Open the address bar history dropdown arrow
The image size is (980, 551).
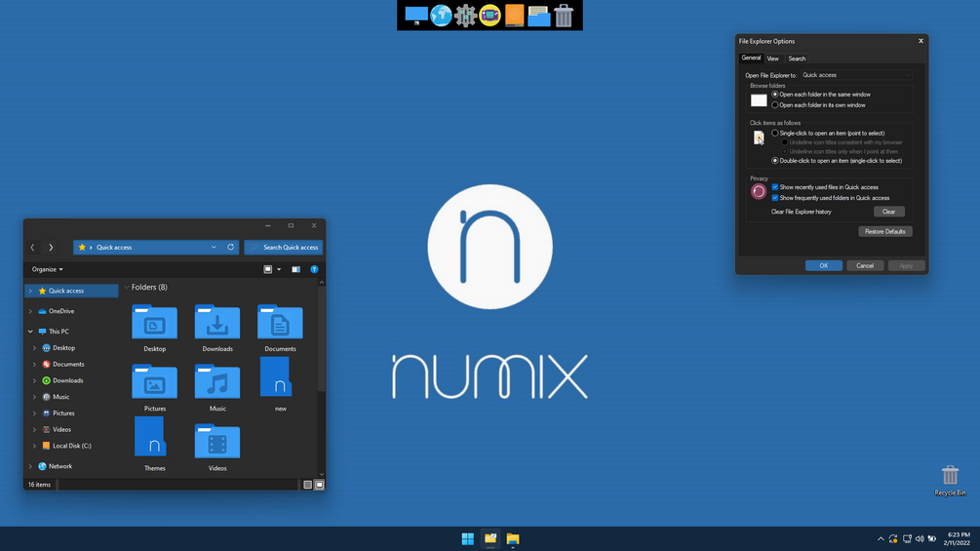pos(214,248)
